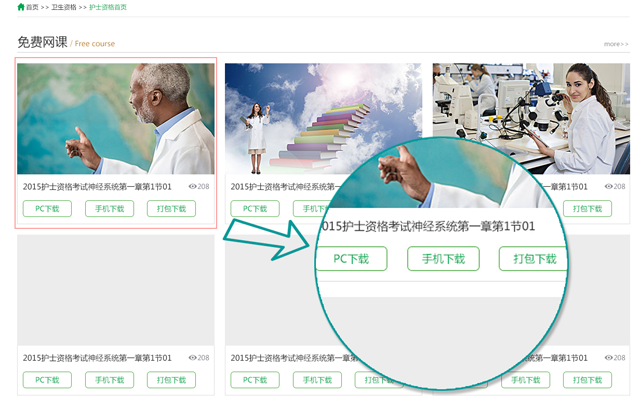Go to the 卫生资格 breadcrumb link

coord(64,7)
